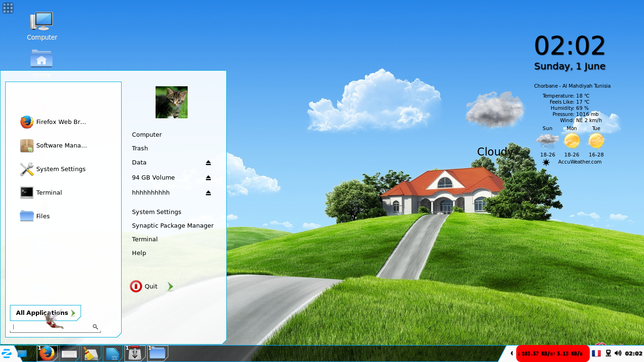Eject the hhhhhhhhhh volume
This screenshot has height=362, width=644.
pyautogui.click(x=208, y=193)
